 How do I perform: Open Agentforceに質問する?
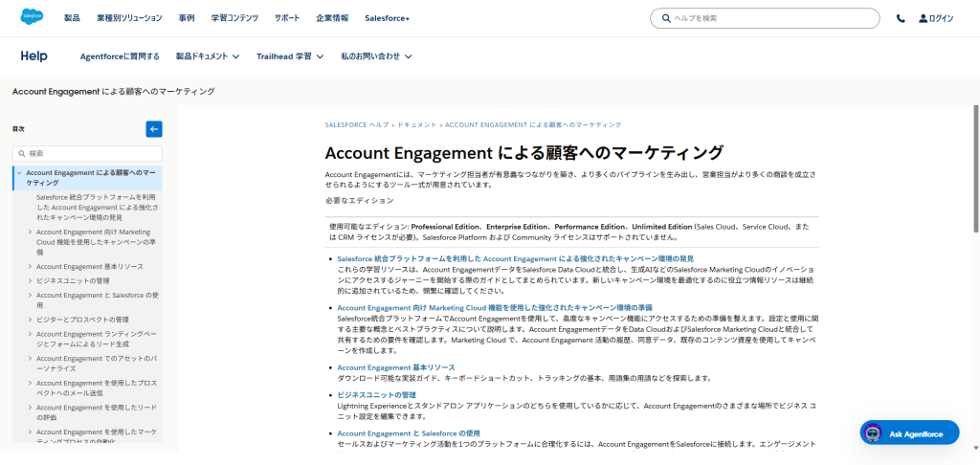(120, 56)
